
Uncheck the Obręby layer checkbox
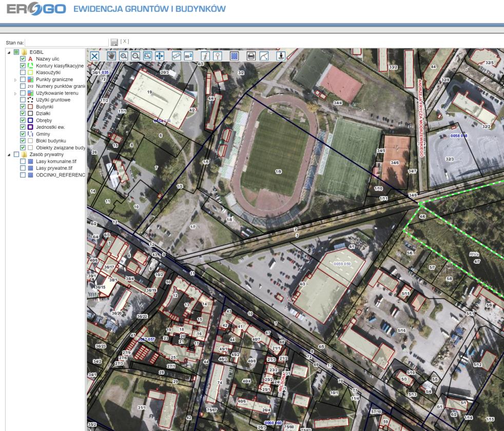pos(23,120)
